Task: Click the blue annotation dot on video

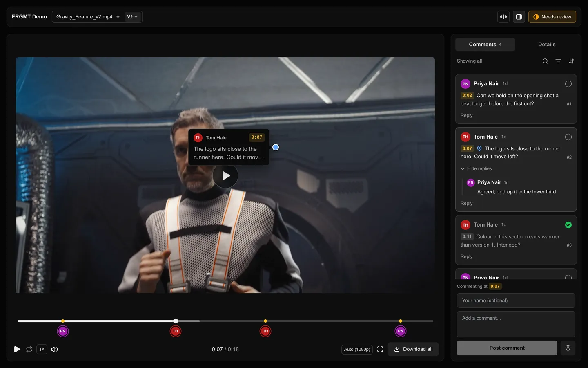Action: 276,147
